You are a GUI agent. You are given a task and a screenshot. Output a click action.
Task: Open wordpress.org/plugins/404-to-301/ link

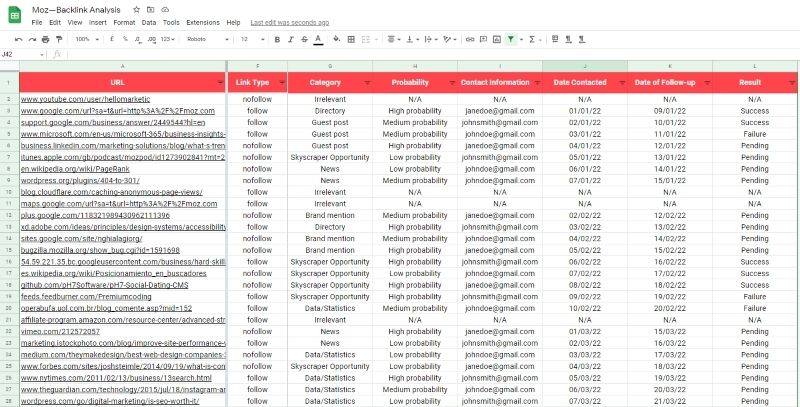(80, 181)
